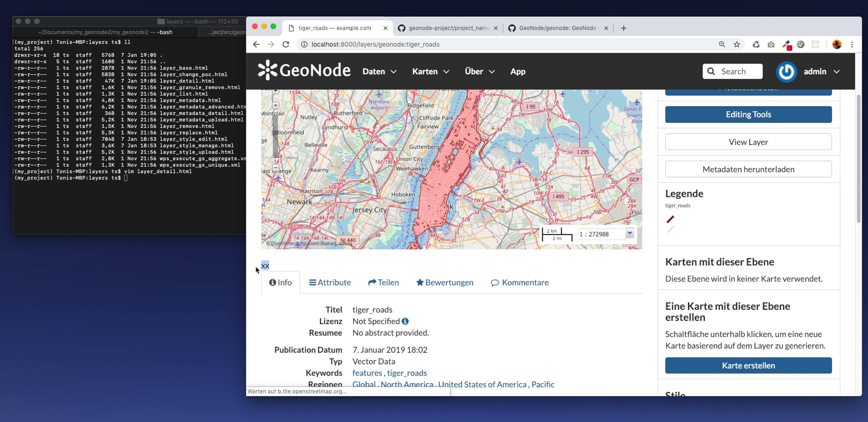Click the GeoNode logo
The width and height of the screenshot is (868, 422).
(304, 70)
